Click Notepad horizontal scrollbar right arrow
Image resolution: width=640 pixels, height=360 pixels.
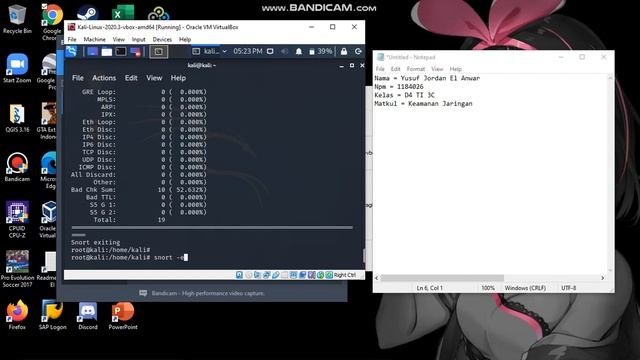pos(602,278)
